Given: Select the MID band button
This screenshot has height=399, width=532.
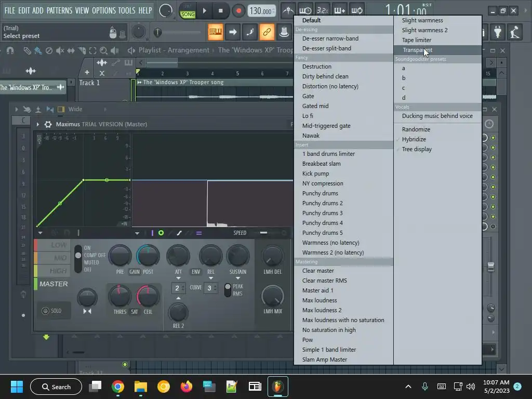Looking at the screenshot, I should (x=52, y=258).
